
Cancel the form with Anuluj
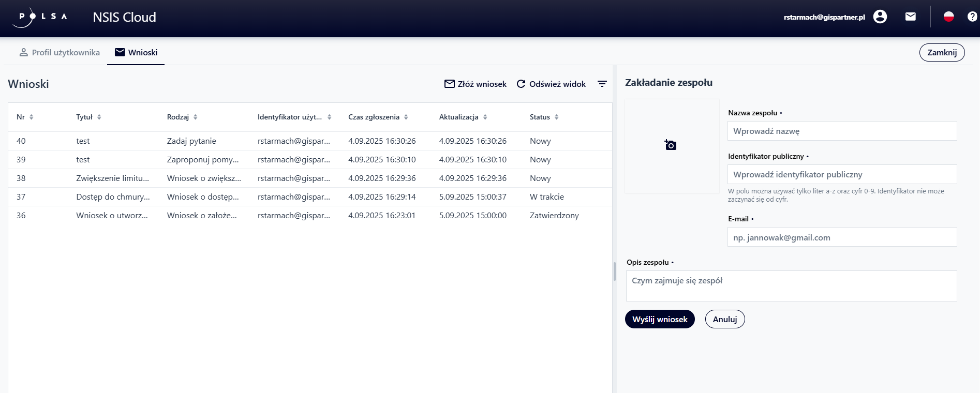pyautogui.click(x=724, y=320)
